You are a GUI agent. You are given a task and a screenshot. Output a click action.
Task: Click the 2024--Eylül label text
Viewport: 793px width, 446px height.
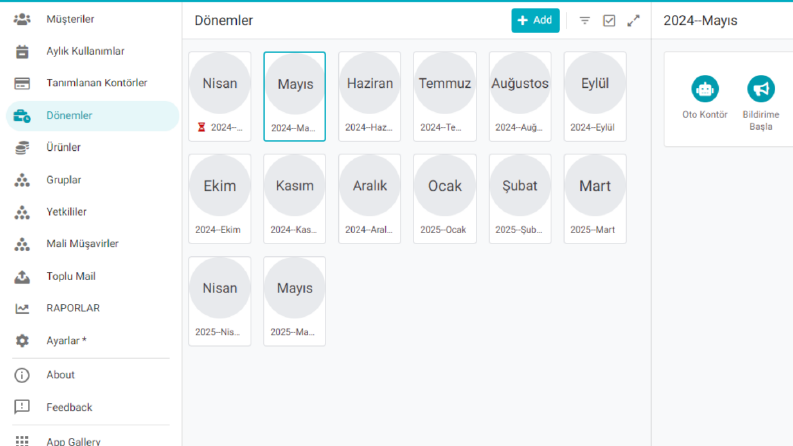(592, 127)
